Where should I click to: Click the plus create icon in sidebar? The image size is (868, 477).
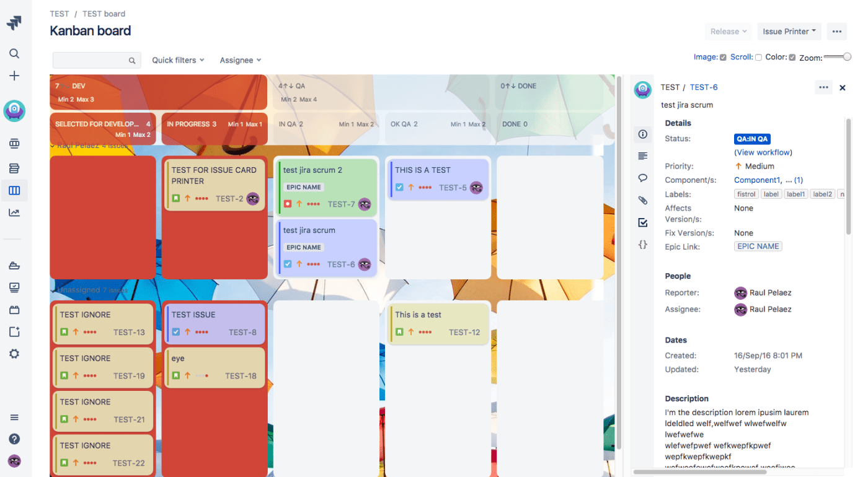point(14,76)
